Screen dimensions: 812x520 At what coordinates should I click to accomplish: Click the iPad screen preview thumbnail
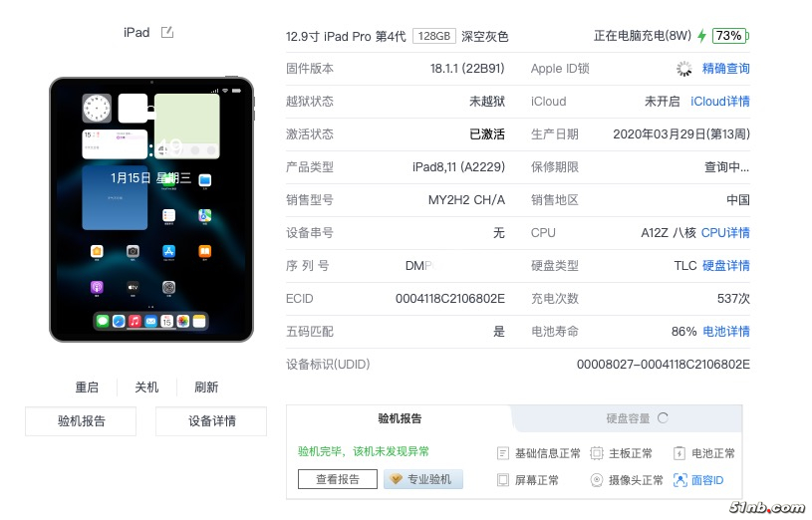[x=151, y=209]
